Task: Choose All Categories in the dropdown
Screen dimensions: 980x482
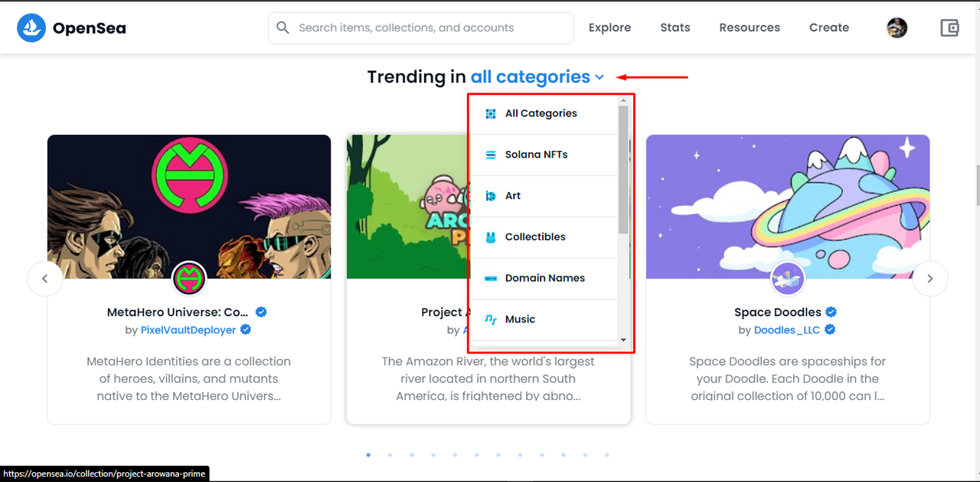Action: click(543, 113)
